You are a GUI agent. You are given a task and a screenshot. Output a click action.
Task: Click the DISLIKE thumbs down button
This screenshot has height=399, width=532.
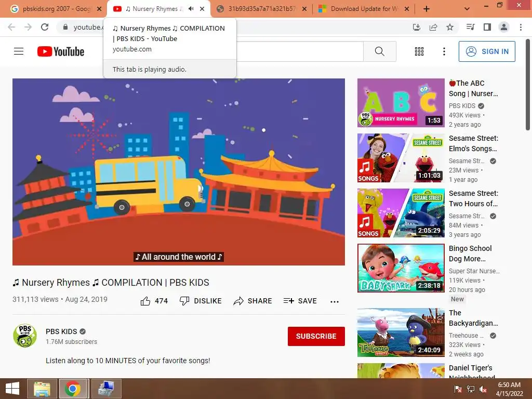pos(201,301)
